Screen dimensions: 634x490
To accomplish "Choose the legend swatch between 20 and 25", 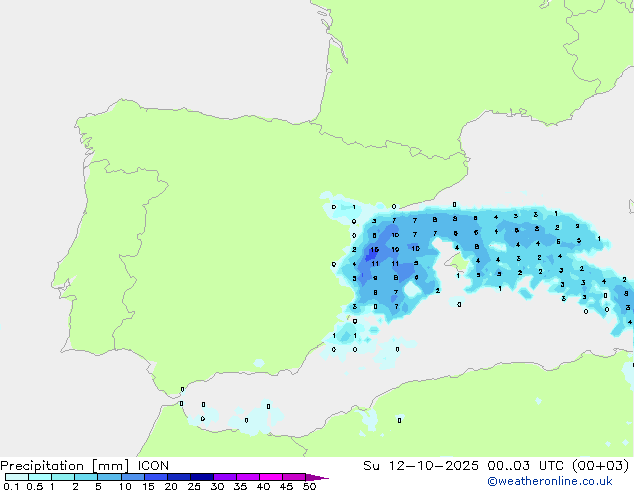I will coord(182,477).
